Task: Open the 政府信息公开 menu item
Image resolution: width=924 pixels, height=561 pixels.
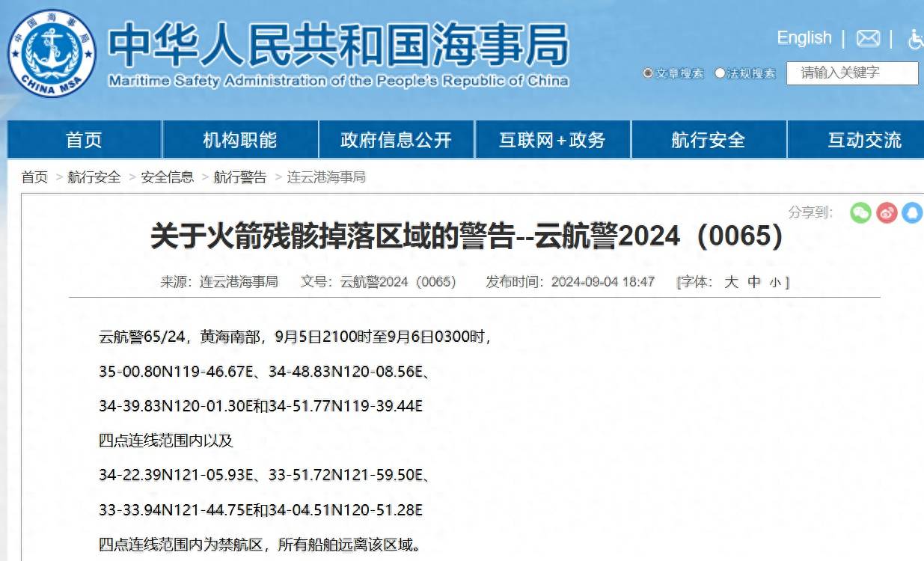Action: [396, 140]
